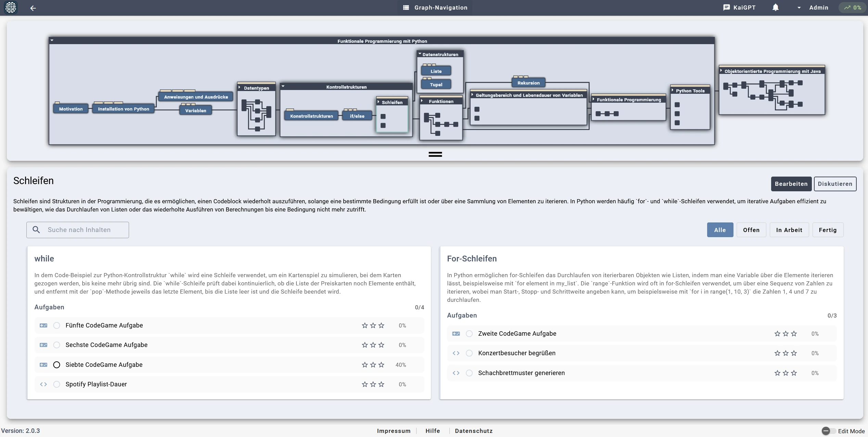This screenshot has width=868, height=437.
Task: Filter tasks by Offen
Action: [751, 230]
